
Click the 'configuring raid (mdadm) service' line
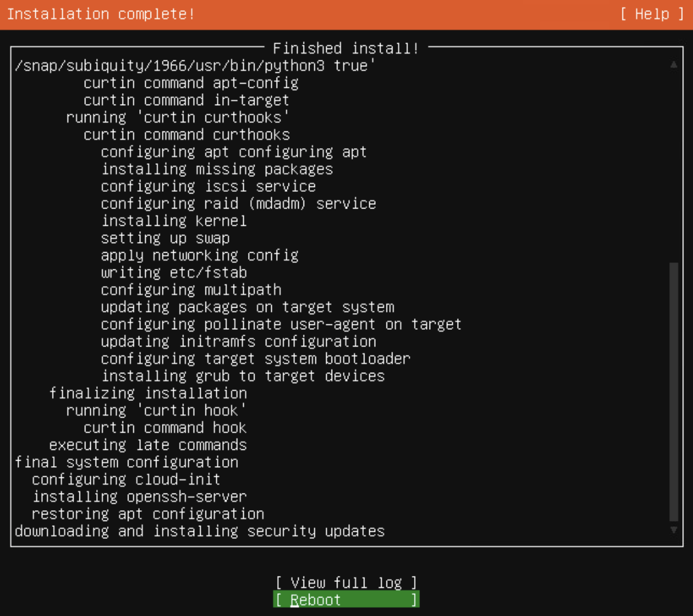238,203
